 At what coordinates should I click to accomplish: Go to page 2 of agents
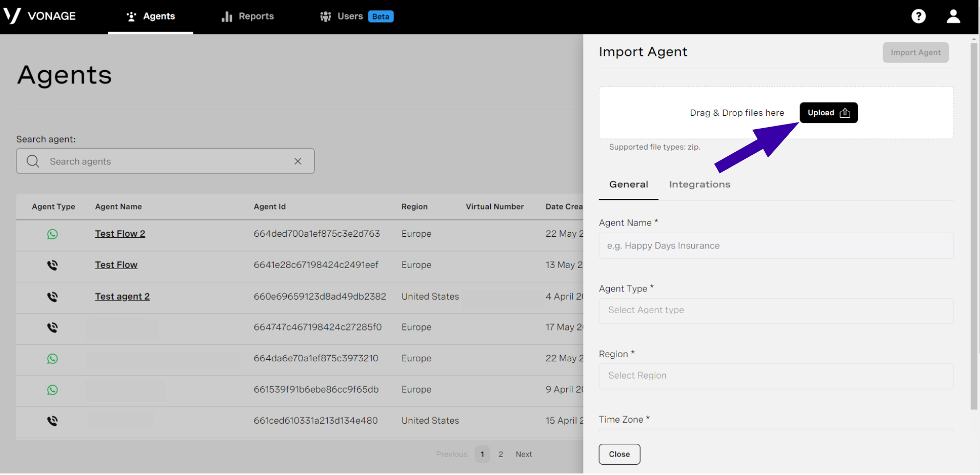click(x=501, y=454)
